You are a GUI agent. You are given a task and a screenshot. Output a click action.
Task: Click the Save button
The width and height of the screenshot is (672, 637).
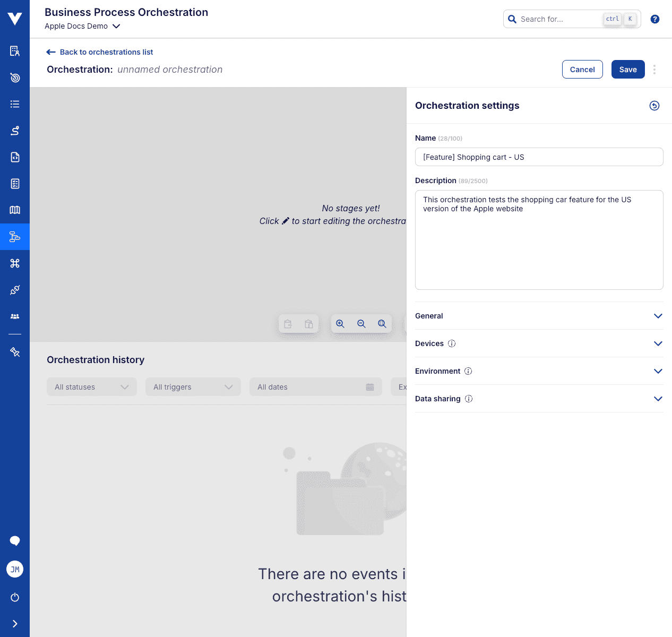(x=628, y=70)
